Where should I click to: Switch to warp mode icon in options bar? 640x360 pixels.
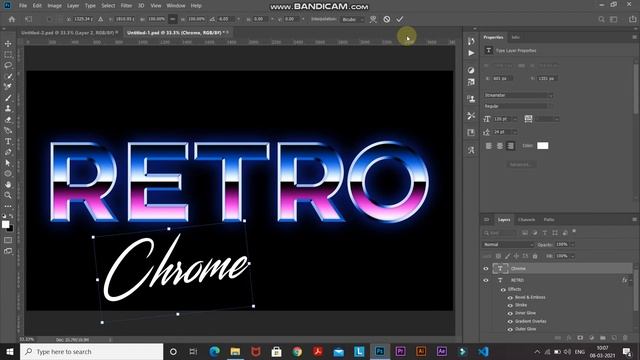pyautogui.click(x=373, y=19)
